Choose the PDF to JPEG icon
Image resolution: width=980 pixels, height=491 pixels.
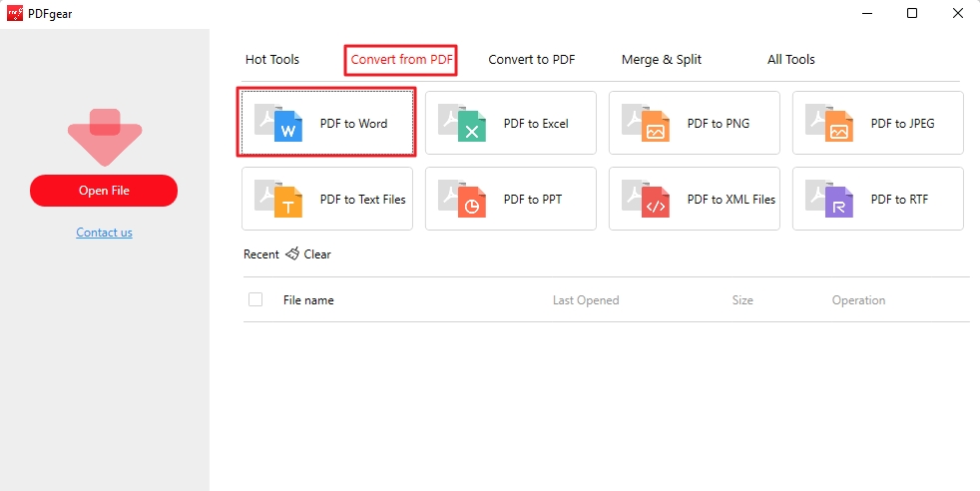[x=830, y=123]
